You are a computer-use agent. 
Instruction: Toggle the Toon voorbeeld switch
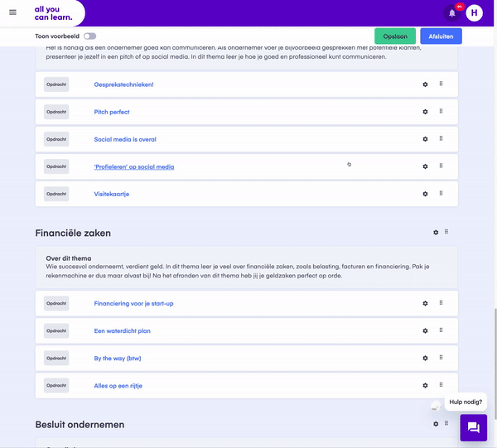point(89,36)
